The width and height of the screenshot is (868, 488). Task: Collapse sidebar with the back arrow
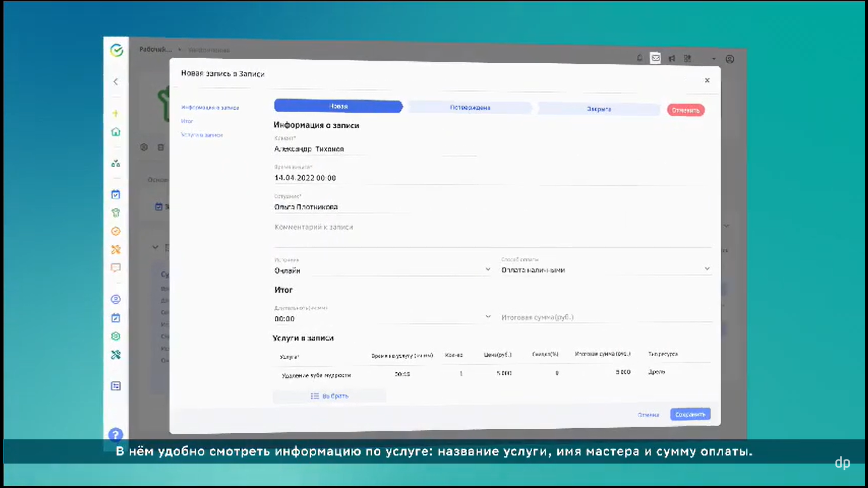point(116,82)
